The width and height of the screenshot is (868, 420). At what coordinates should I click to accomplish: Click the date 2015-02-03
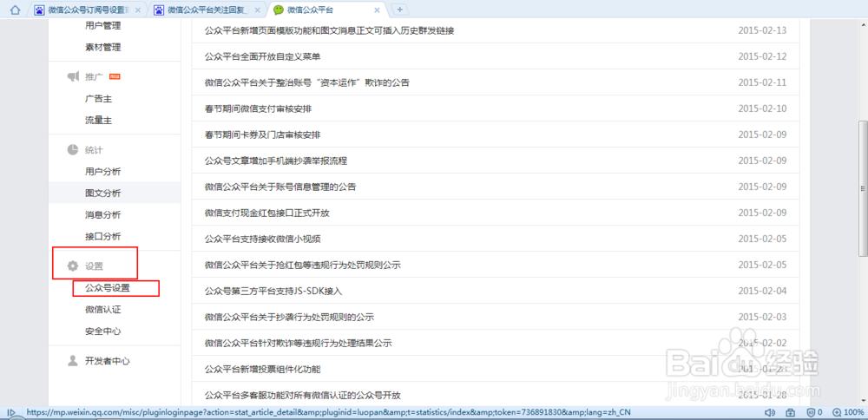pyautogui.click(x=762, y=317)
